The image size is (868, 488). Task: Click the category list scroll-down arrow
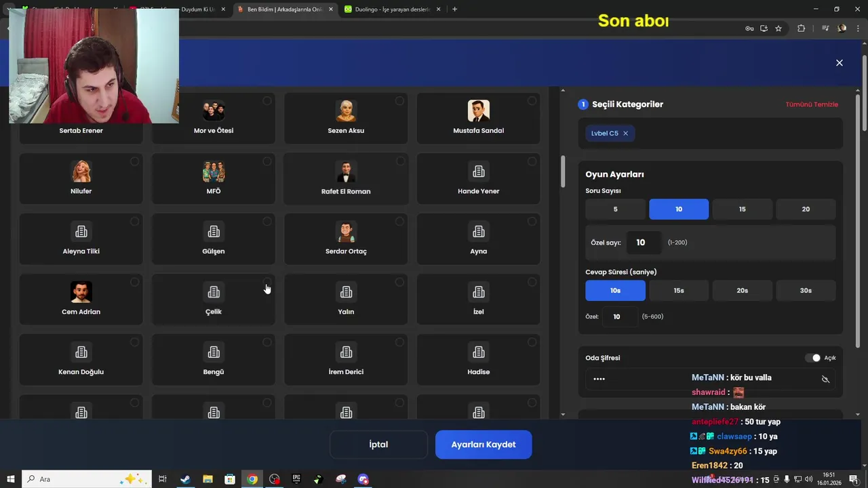coord(562,414)
